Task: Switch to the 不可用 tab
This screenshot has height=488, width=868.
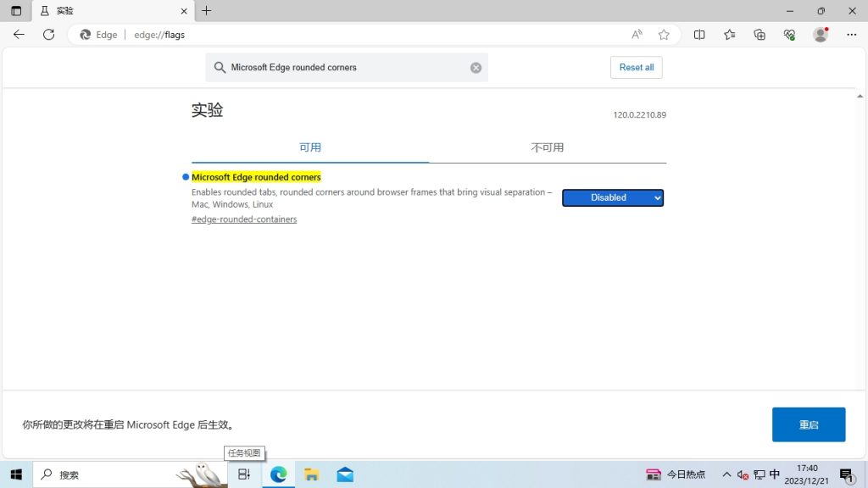Action: coord(548,147)
